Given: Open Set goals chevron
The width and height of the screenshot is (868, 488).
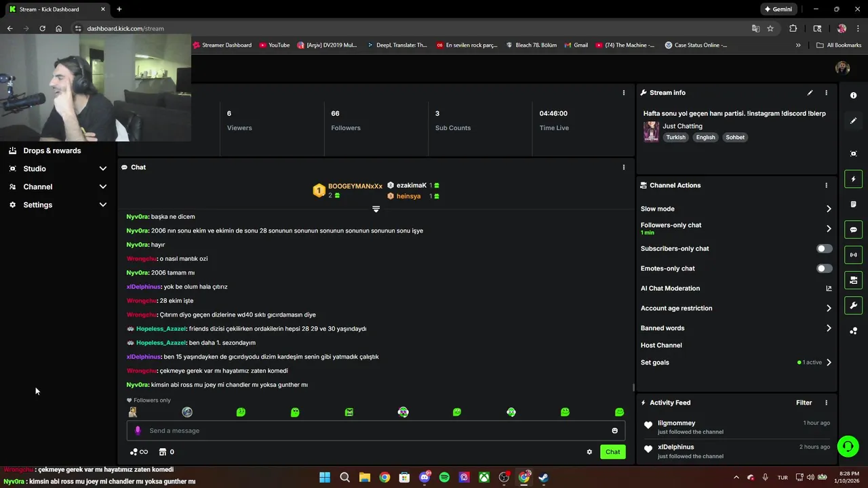Looking at the screenshot, I should click(x=829, y=363).
